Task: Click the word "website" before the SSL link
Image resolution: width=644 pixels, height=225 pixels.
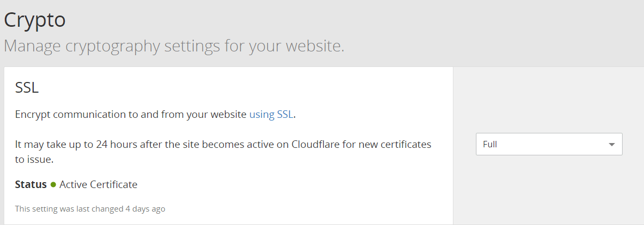Action: [228, 114]
